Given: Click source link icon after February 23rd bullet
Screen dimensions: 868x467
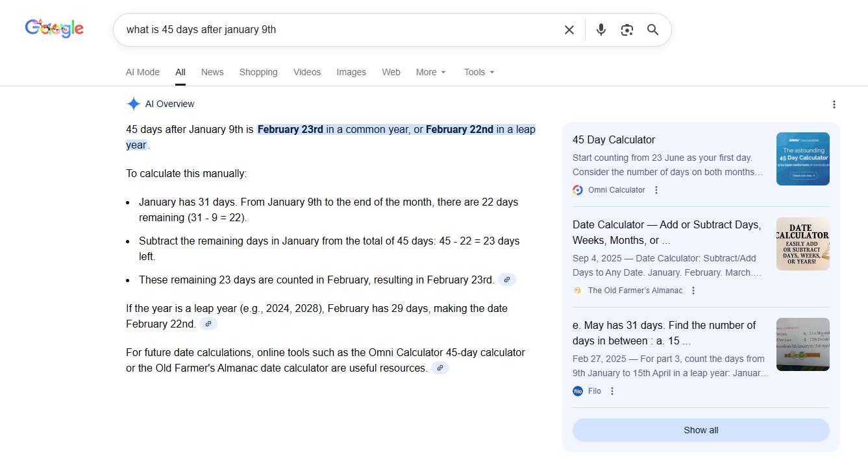Looking at the screenshot, I should 508,280.
